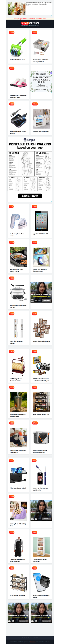This screenshot has width=67, height=644.
Task: Click the iHot Offers logo
Action: [30, 24]
